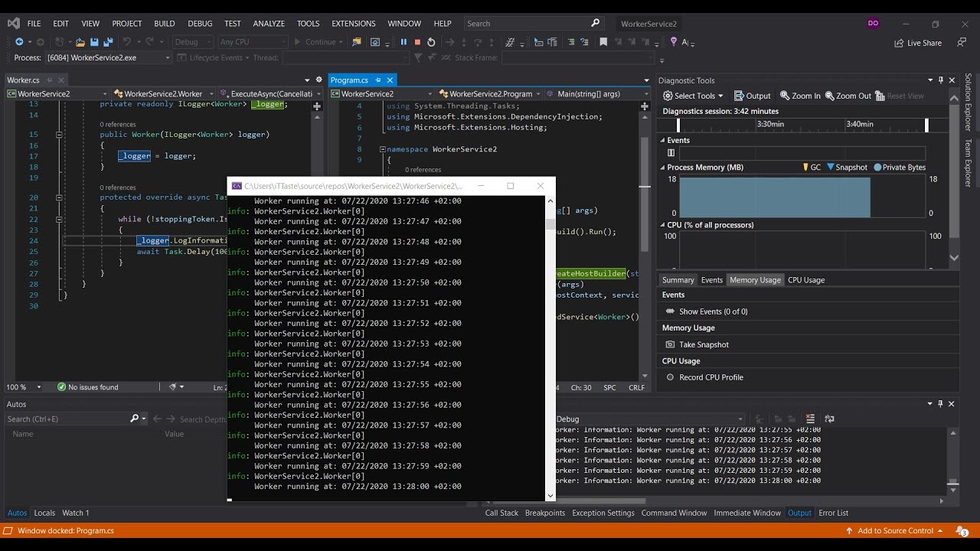Image resolution: width=980 pixels, height=551 pixels.
Task: Click the Live Share button
Action: (x=918, y=43)
